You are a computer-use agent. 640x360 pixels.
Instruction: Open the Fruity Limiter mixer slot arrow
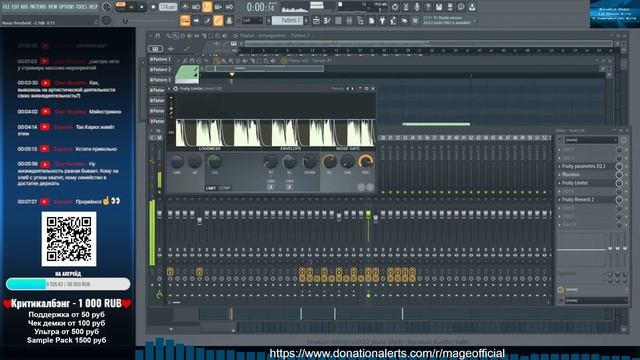pyautogui.click(x=559, y=183)
